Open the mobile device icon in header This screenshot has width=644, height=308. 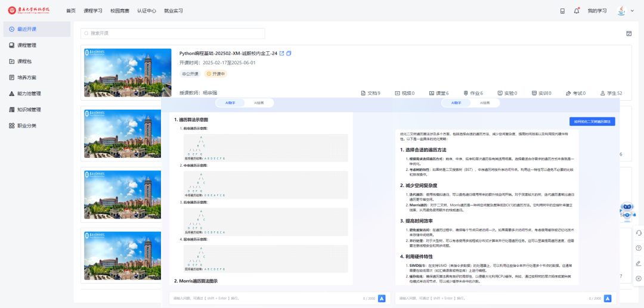pos(562,11)
